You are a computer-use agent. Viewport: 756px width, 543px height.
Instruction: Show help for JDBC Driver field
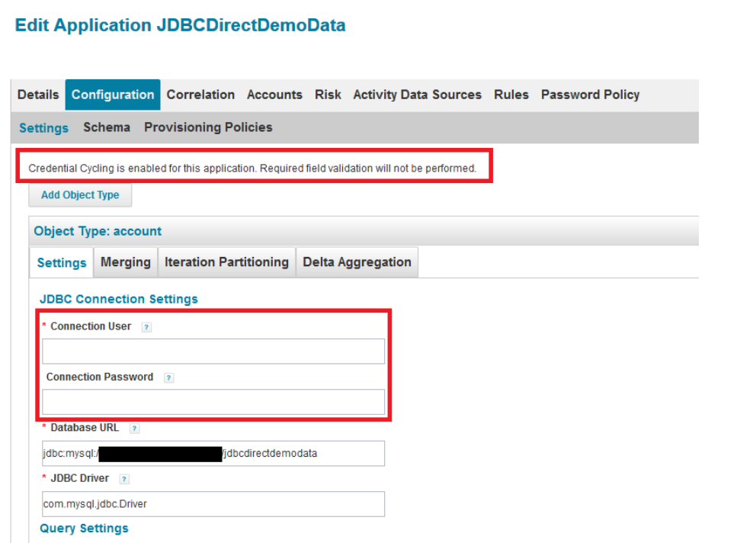[124, 479]
